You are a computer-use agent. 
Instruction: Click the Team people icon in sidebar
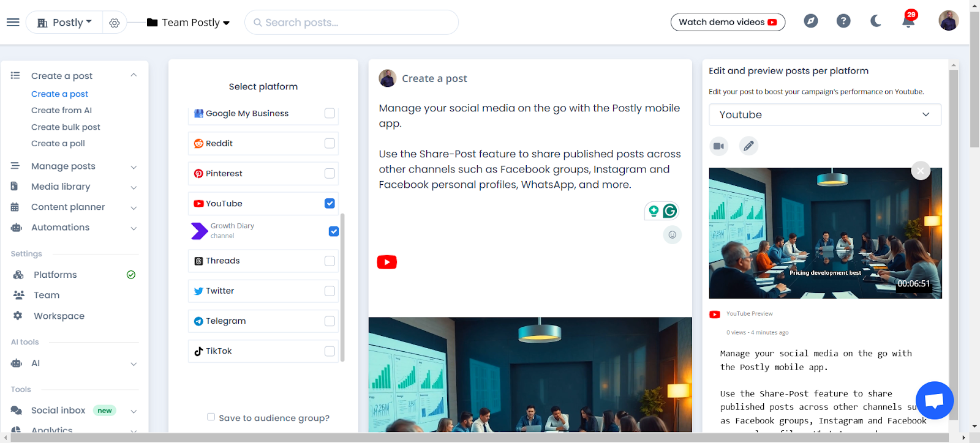(x=19, y=295)
